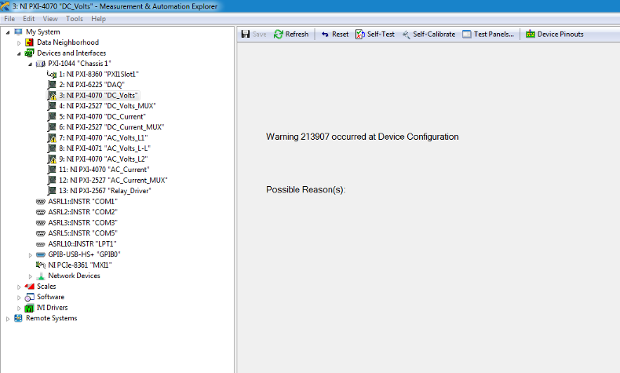
Task: Run Self-Test via its toolbar icon
Action: [x=360, y=34]
